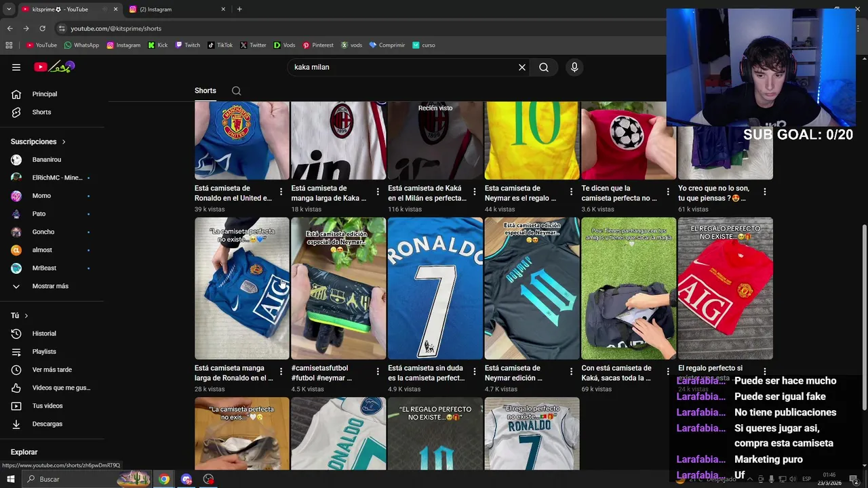Open options for #camisetasfutbol #neymar short
The image size is (868, 488).
pos(378,371)
